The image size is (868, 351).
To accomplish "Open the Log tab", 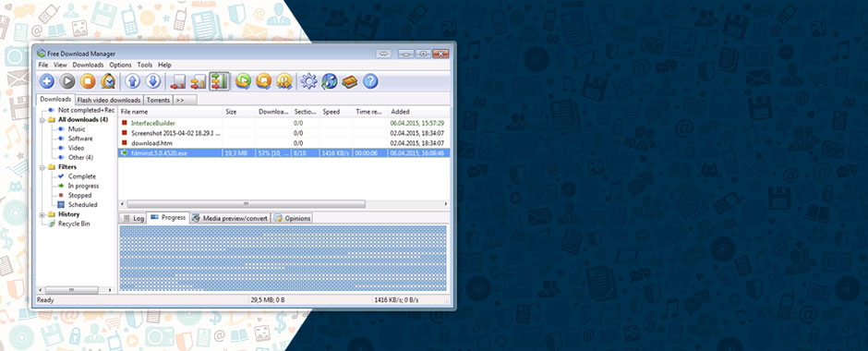I will 133,218.
